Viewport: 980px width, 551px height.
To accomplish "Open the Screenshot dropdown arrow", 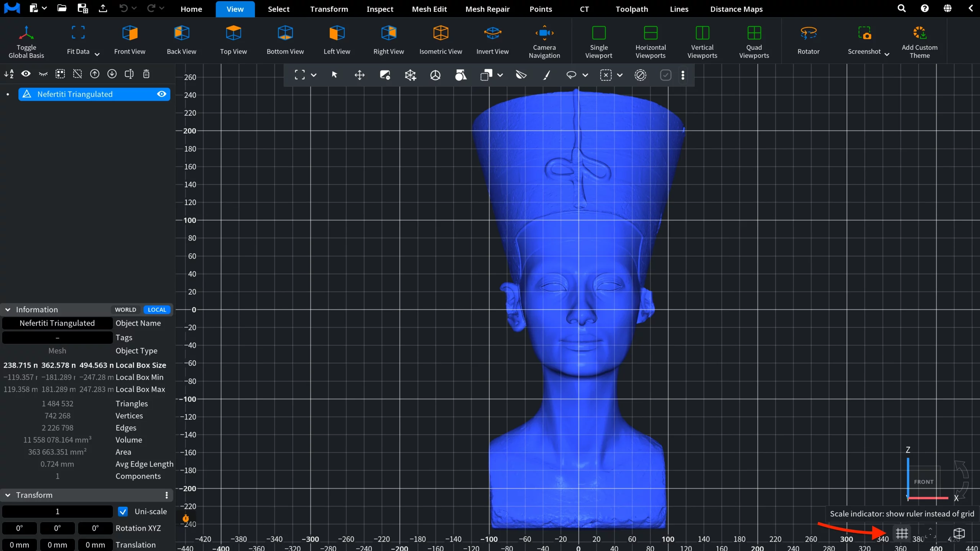I will [x=887, y=54].
